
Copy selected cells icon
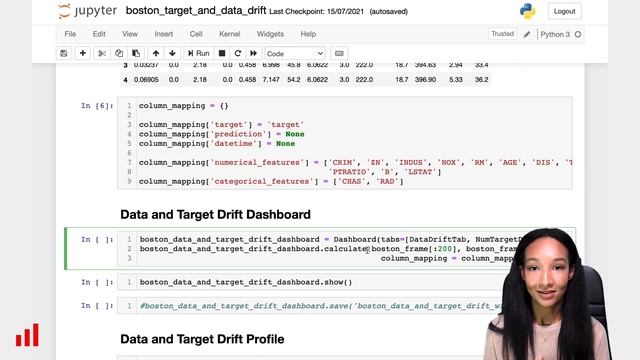click(x=119, y=53)
